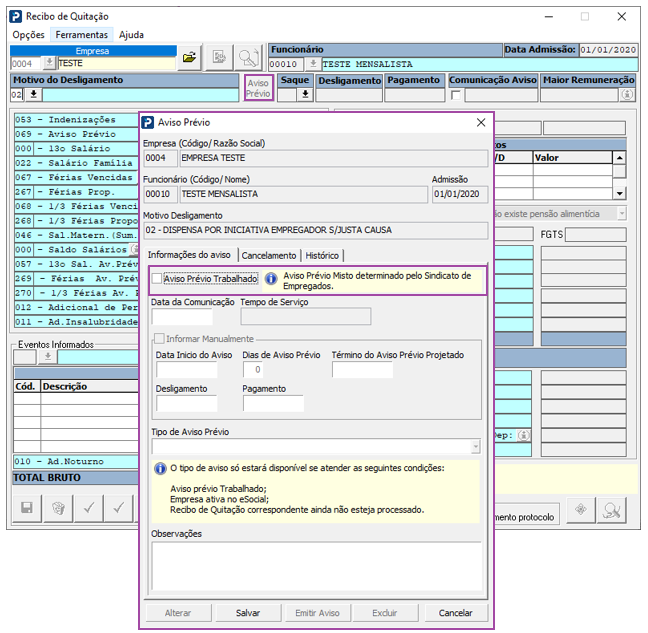Select 010 - Ad.Noturno row
The height and width of the screenshot is (633, 648).
click(76, 462)
